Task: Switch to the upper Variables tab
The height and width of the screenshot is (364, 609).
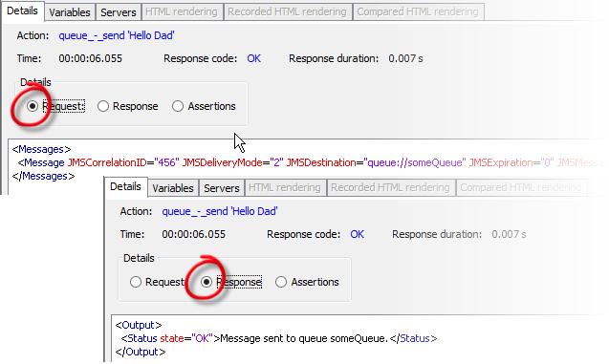Action: click(70, 12)
